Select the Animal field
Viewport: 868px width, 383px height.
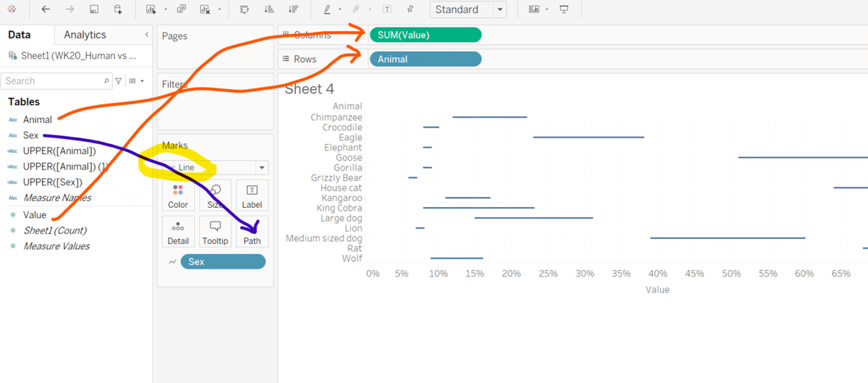37,119
